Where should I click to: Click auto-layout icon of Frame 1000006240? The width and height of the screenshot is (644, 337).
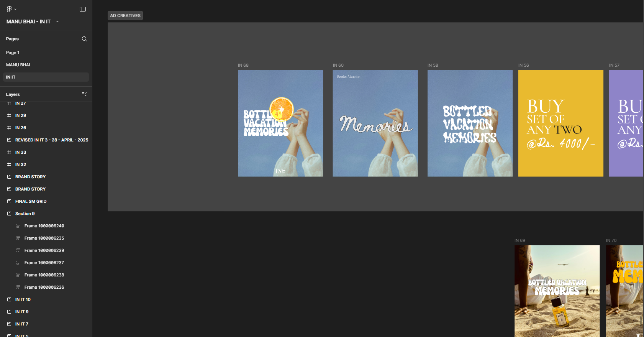[x=18, y=226]
